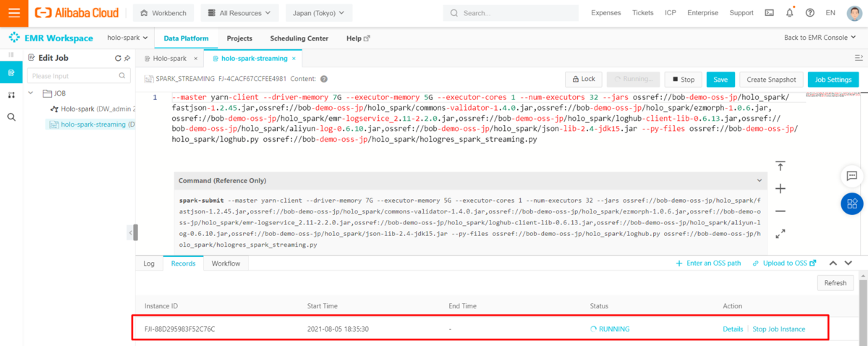Collapse the JOB folder

32,93
